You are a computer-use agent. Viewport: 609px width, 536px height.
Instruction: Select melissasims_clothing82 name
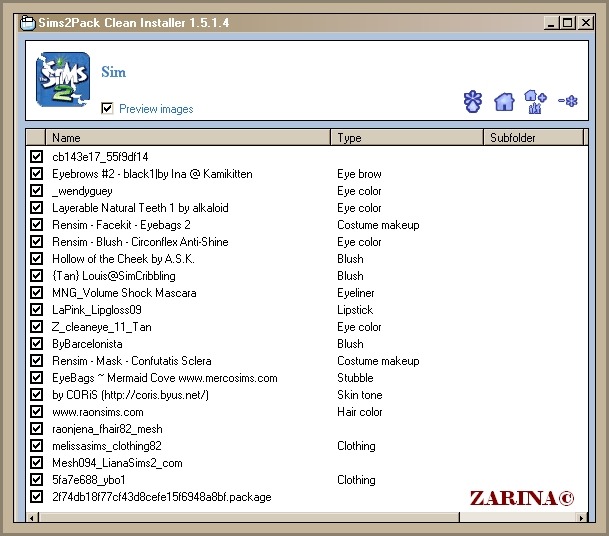pos(107,446)
